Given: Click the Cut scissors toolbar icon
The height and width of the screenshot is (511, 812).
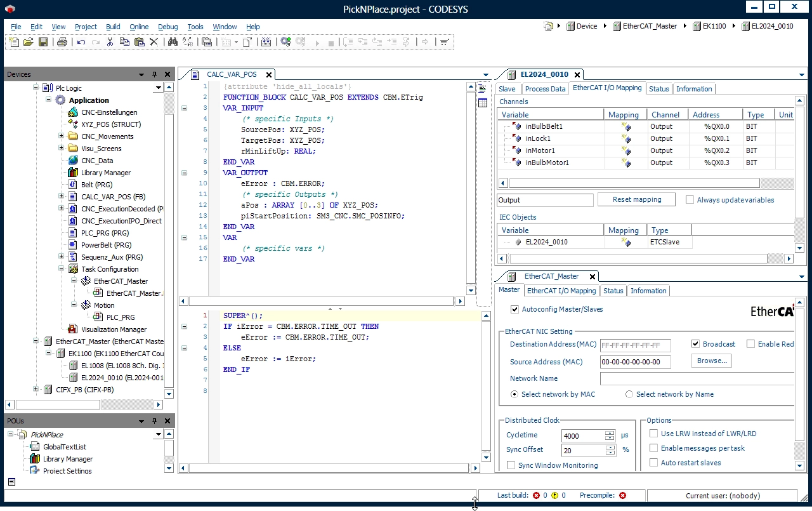Looking at the screenshot, I should [110, 42].
